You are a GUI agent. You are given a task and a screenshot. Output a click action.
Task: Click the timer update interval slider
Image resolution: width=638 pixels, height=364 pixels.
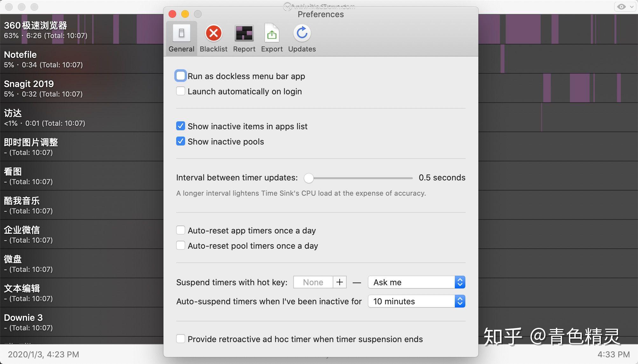309,178
